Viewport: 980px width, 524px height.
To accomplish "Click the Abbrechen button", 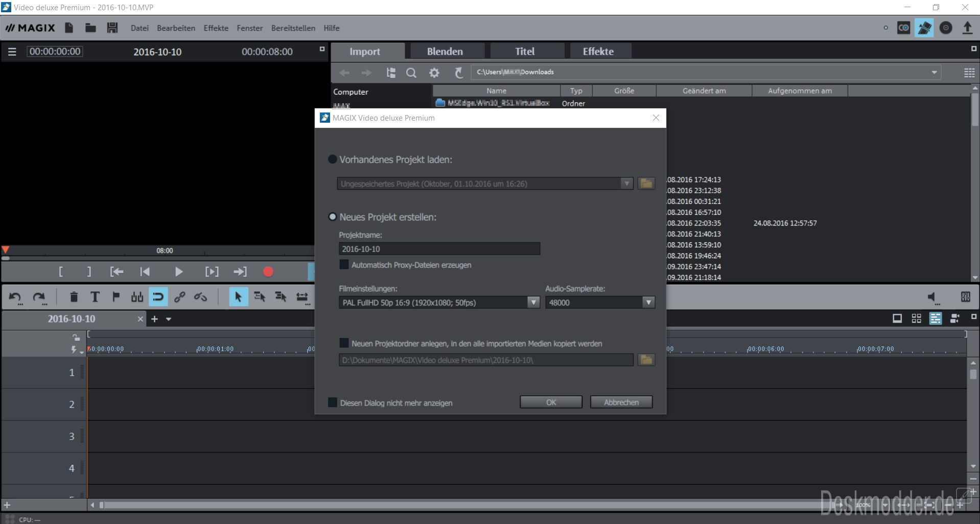I will (621, 402).
